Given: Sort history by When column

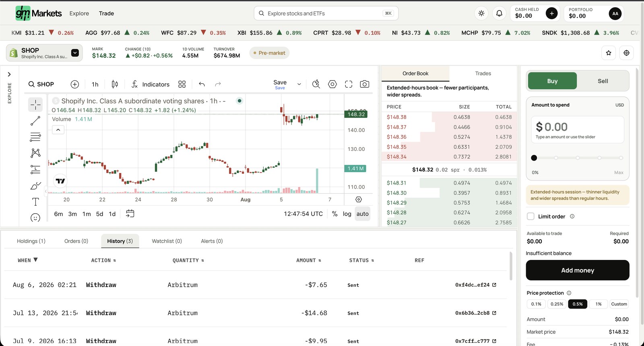Looking at the screenshot, I should coord(28,260).
